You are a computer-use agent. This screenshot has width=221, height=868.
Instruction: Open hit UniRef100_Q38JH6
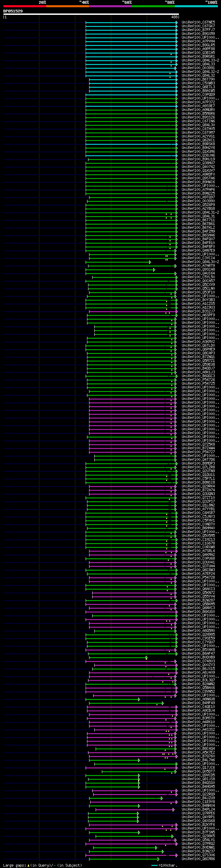click(198, 156)
